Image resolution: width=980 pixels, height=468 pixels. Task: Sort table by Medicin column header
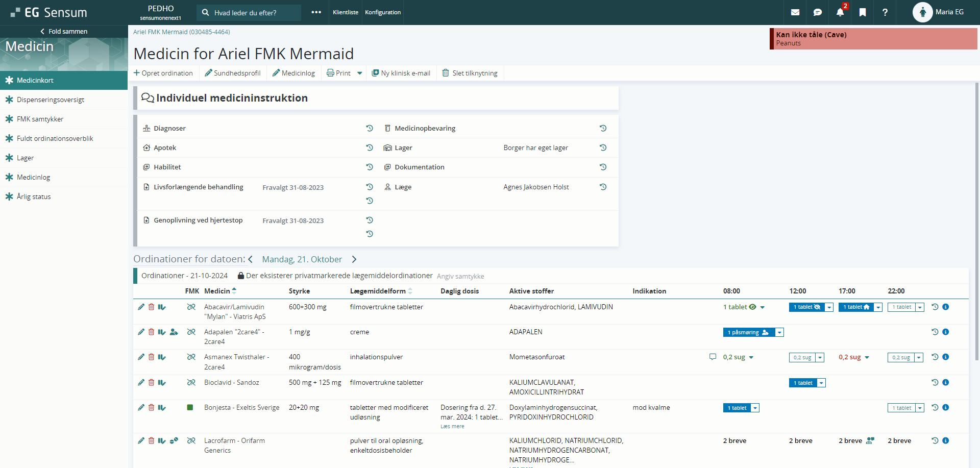[x=220, y=291]
